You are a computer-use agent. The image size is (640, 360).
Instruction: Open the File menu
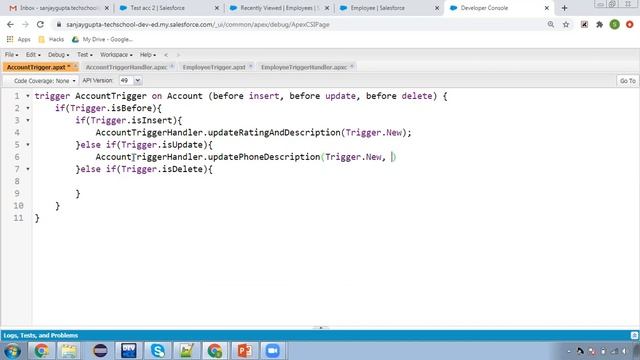pos(11,55)
